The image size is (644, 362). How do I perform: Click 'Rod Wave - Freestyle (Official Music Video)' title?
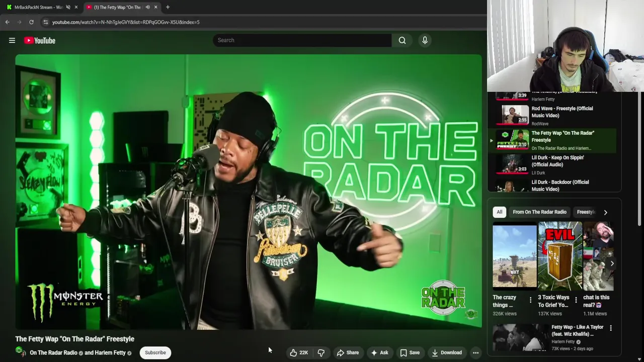coord(562,112)
